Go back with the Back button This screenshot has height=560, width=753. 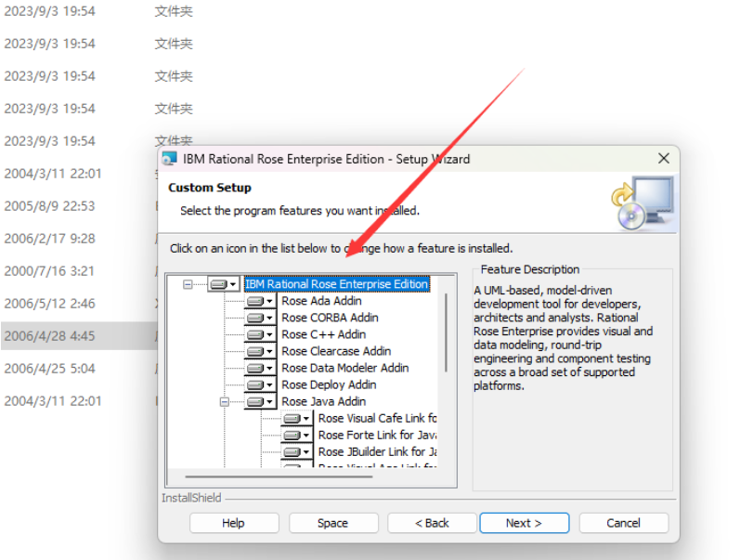432,523
